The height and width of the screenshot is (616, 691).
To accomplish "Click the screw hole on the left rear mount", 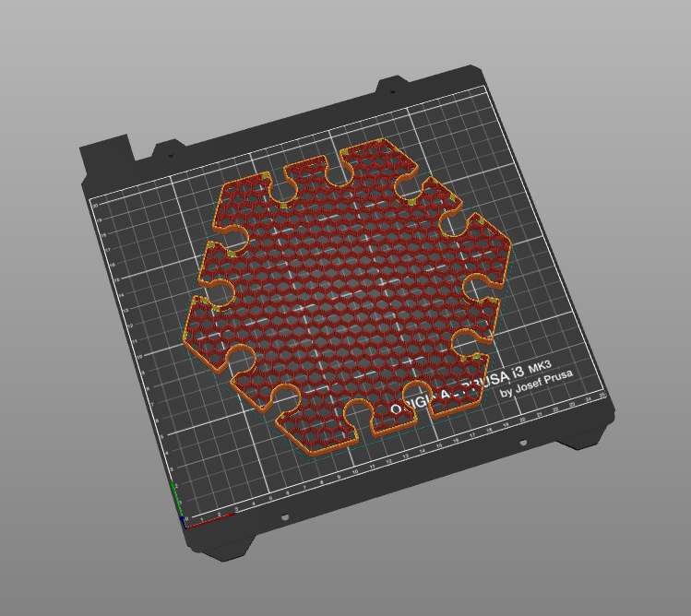I will pos(171,155).
